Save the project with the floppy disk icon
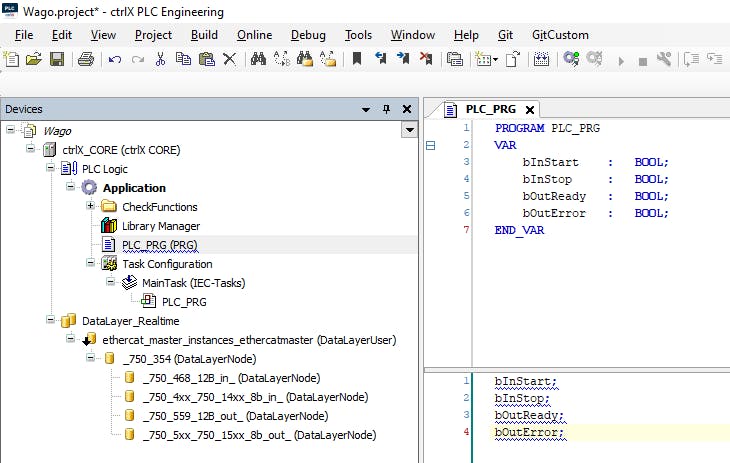Image resolution: width=730 pixels, height=463 pixels. coord(57,59)
